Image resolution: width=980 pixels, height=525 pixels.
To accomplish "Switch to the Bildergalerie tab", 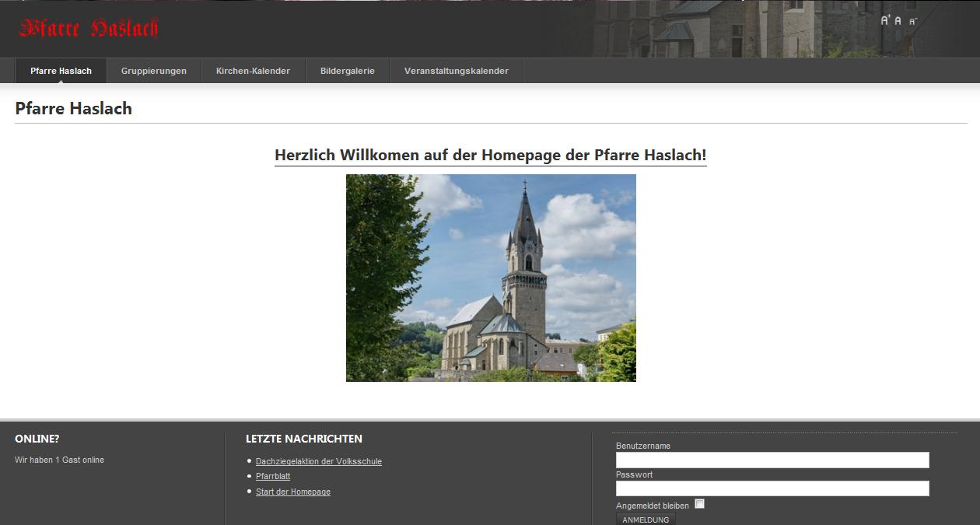I will (x=347, y=71).
